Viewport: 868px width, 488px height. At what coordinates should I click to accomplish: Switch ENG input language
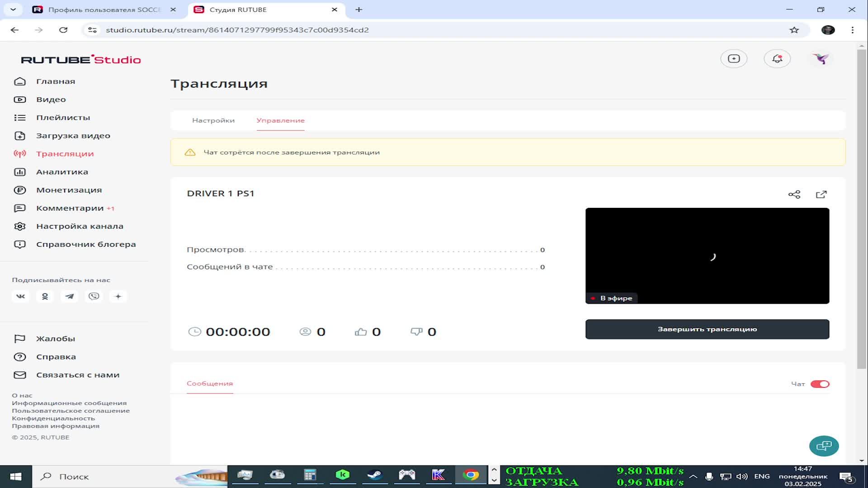click(762, 477)
